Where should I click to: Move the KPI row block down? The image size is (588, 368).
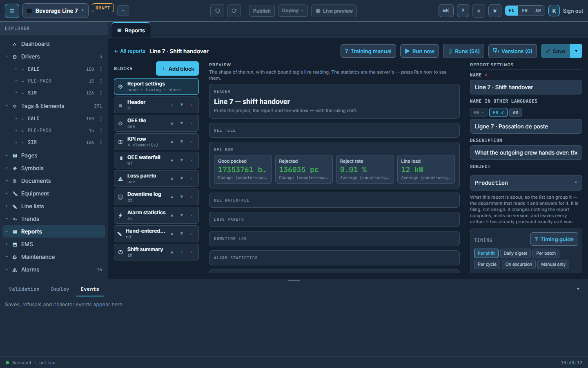(x=182, y=141)
